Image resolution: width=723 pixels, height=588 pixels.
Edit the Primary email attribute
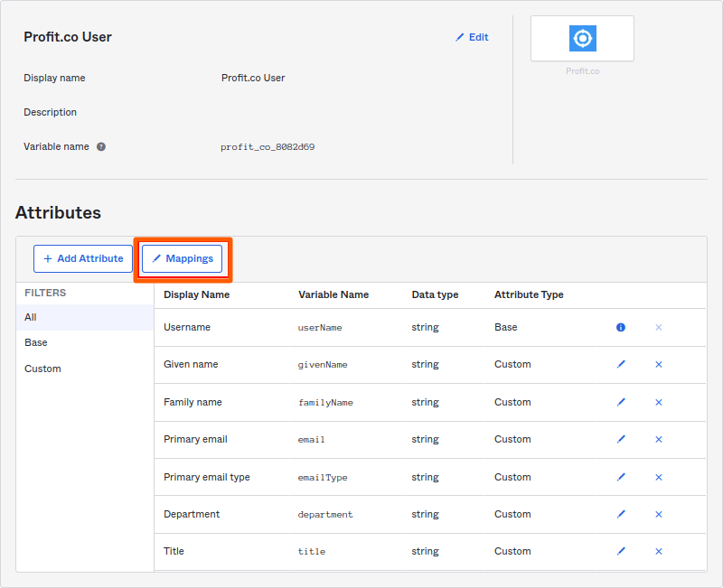coord(621,439)
